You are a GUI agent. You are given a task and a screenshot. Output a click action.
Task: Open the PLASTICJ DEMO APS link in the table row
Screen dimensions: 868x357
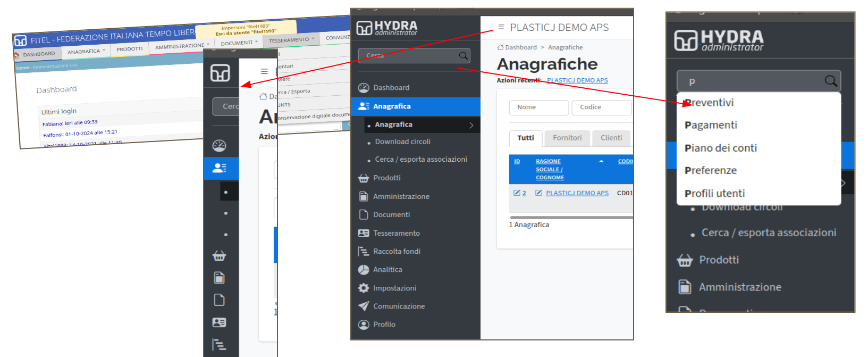point(577,193)
